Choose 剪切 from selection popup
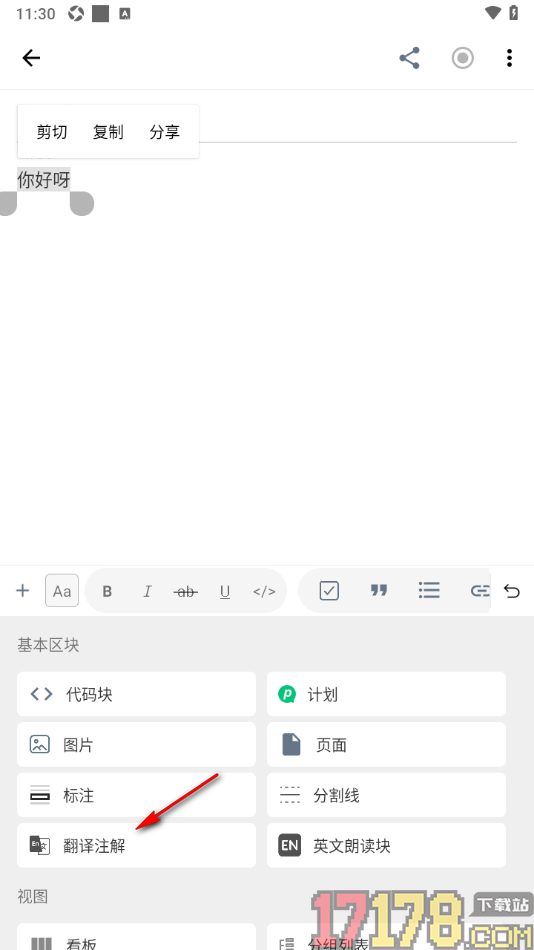The width and height of the screenshot is (534, 950). [52, 132]
